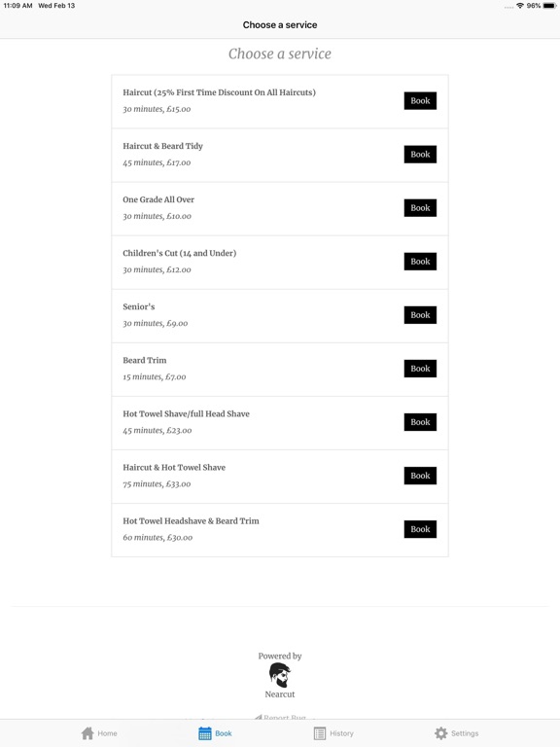Book the Hot Towel Shave/full Head Shave
560x747 pixels.
(x=420, y=422)
